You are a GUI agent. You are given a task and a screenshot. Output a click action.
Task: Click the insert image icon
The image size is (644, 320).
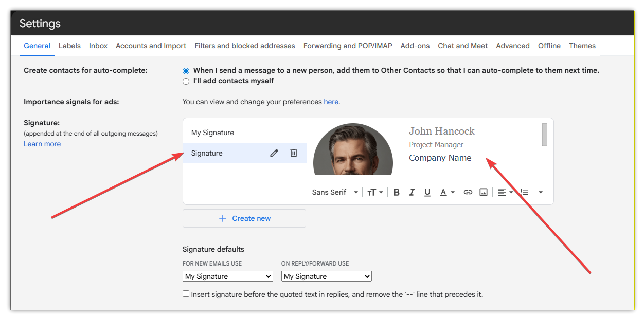coord(483,192)
